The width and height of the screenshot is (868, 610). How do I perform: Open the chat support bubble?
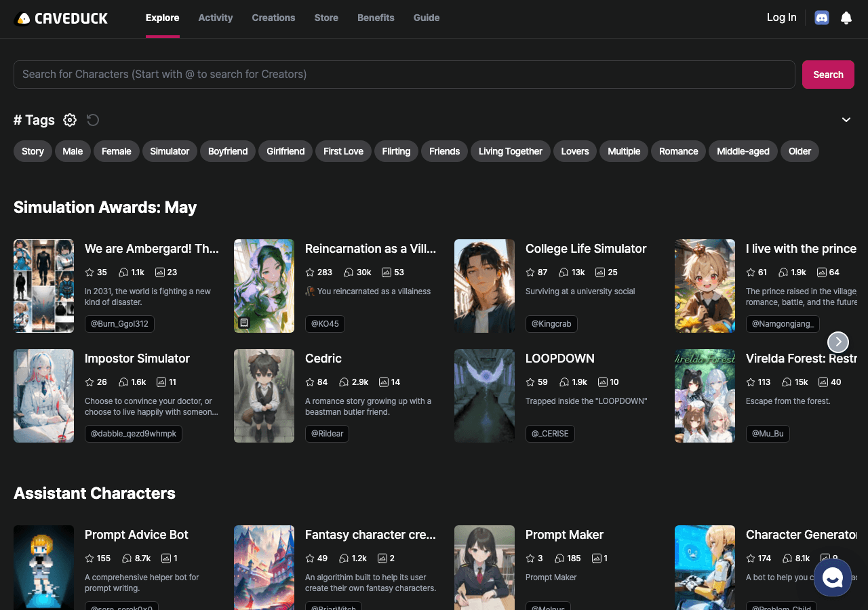832,577
